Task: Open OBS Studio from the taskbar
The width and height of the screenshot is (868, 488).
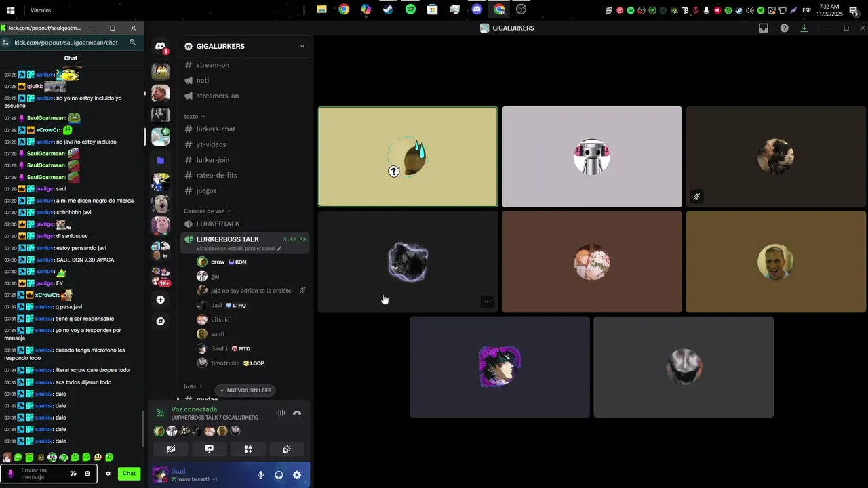Action: click(x=521, y=9)
